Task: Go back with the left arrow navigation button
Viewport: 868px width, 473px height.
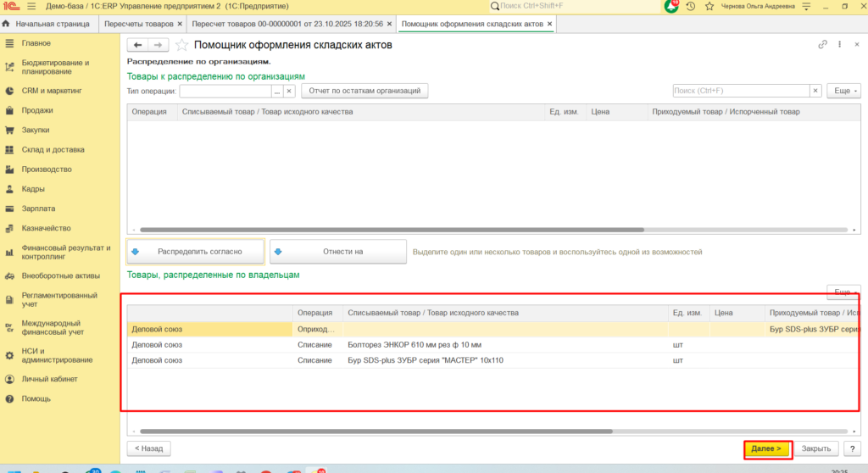Action: click(138, 45)
